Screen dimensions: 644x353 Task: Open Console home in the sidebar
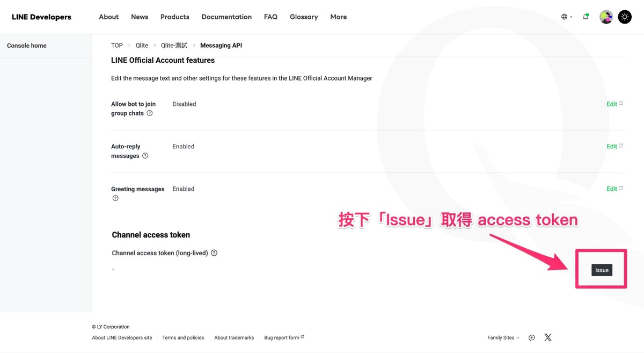(x=27, y=46)
